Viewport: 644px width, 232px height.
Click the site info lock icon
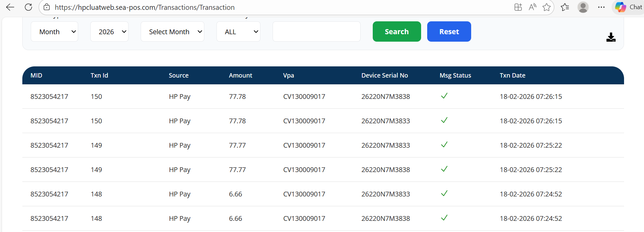pos(47,7)
